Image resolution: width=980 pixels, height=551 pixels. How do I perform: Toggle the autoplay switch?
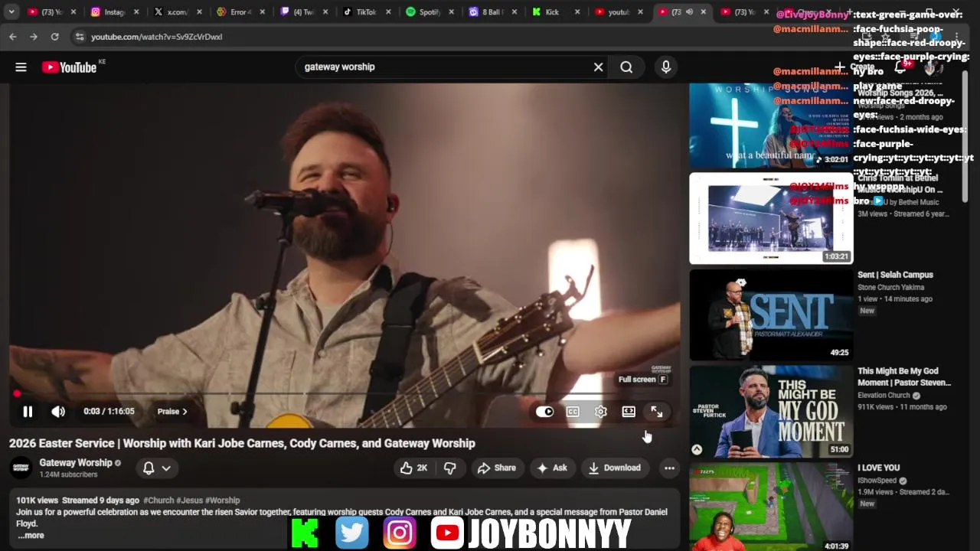click(x=544, y=412)
